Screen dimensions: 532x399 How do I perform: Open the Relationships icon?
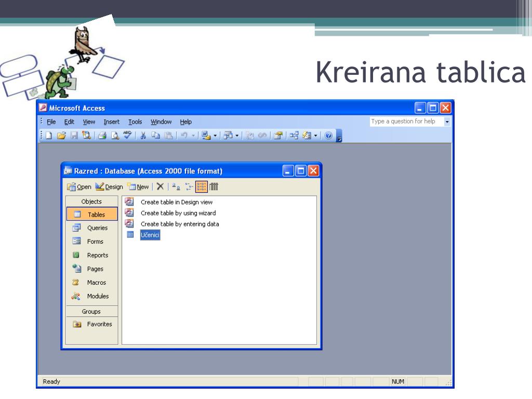(294, 136)
